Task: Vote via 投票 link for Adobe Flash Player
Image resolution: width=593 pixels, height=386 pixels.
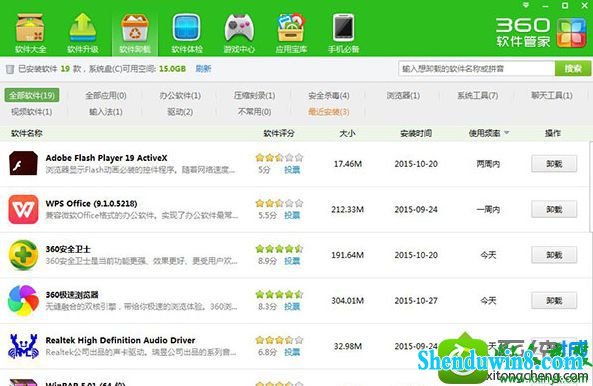Action: pos(292,170)
